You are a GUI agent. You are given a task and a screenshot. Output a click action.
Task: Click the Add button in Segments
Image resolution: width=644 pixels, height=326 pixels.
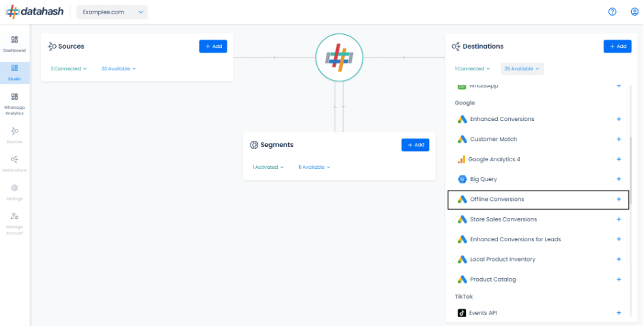click(415, 145)
